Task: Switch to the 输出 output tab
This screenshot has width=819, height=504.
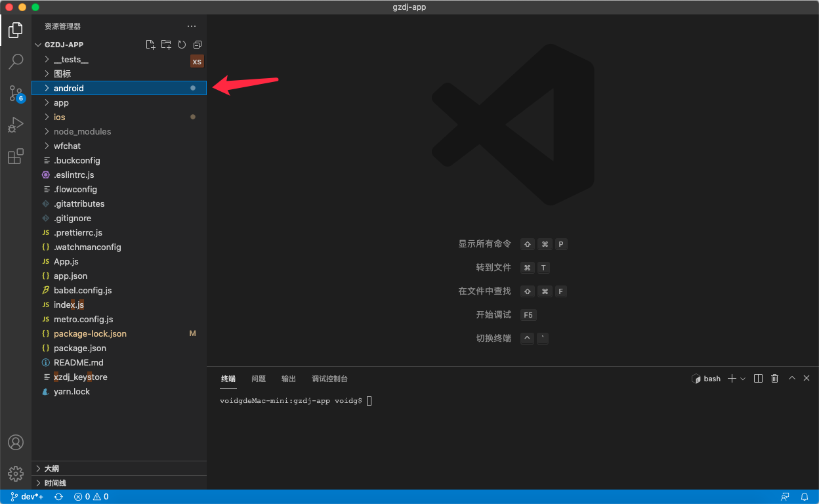Action: (x=289, y=379)
